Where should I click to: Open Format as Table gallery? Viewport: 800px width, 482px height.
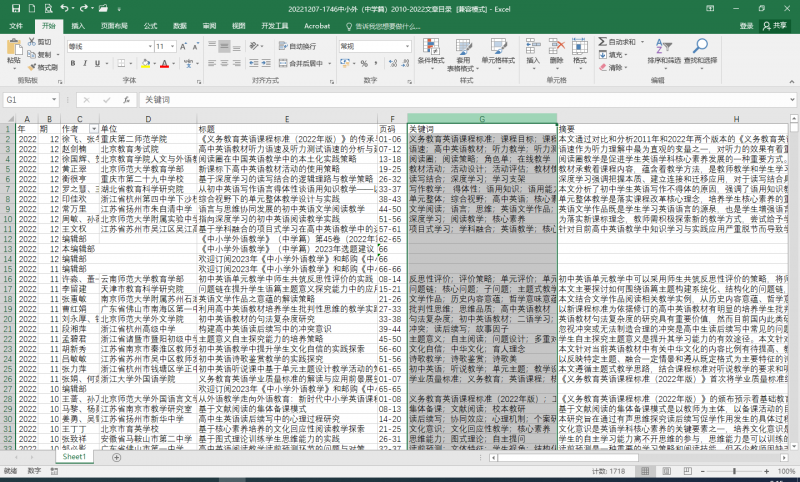[463, 55]
